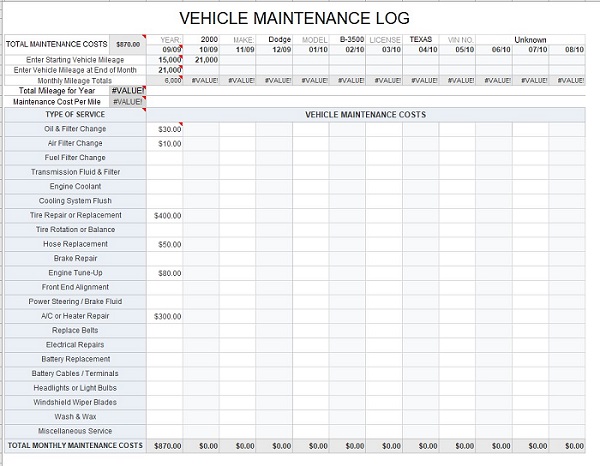
Task: Select the Monthly Mileage Totals label
Action: [75, 81]
